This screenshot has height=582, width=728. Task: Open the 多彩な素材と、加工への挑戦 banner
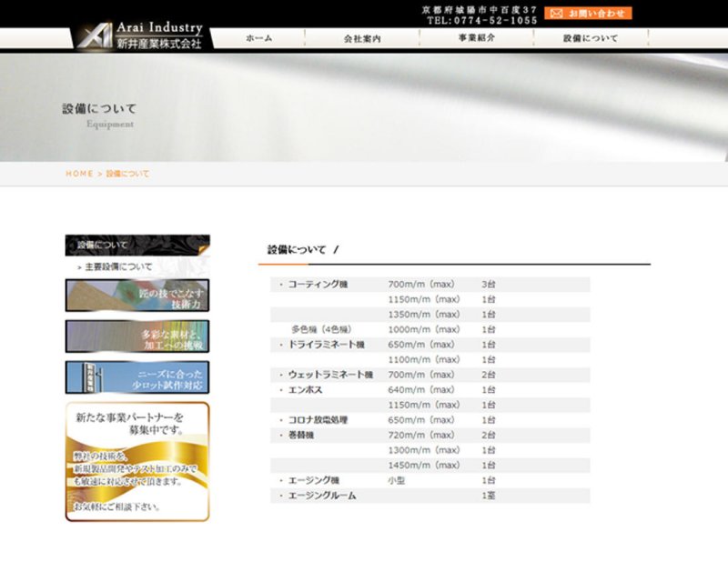coord(136,336)
